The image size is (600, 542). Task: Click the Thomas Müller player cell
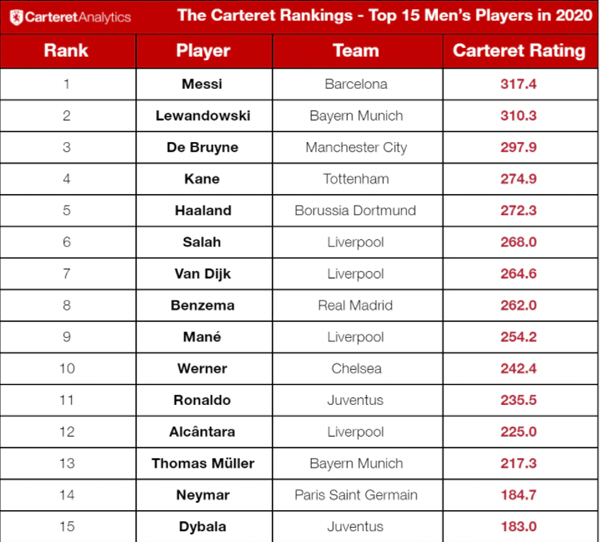[x=203, y=464]
